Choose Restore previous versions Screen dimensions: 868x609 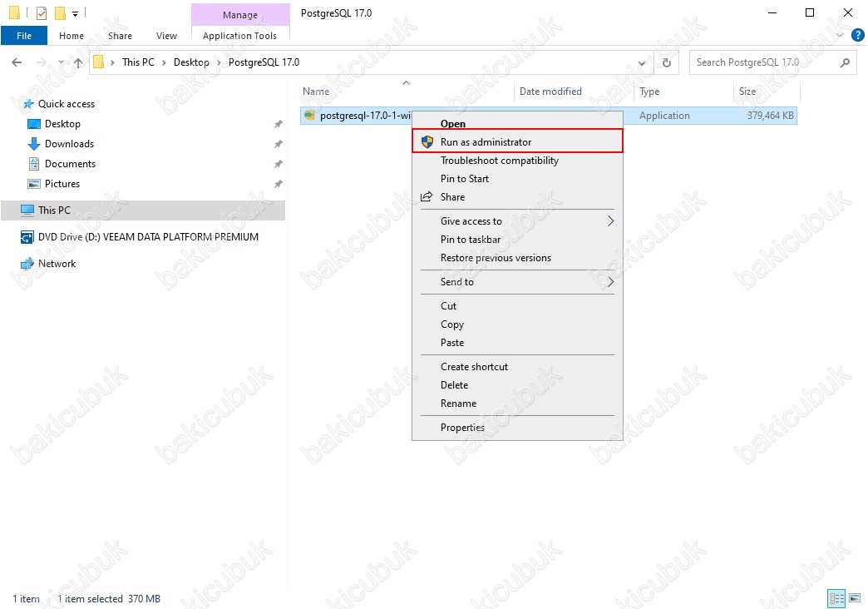pos(517,258)
